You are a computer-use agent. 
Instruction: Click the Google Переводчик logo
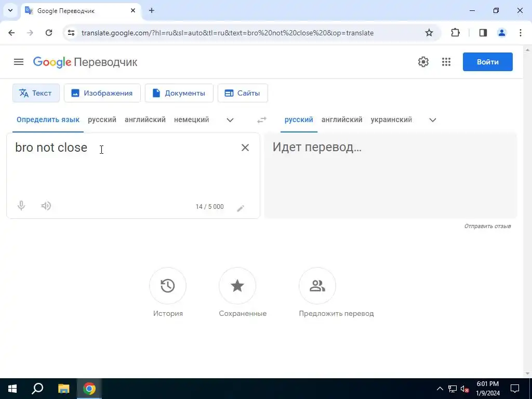tap(85, 62)
